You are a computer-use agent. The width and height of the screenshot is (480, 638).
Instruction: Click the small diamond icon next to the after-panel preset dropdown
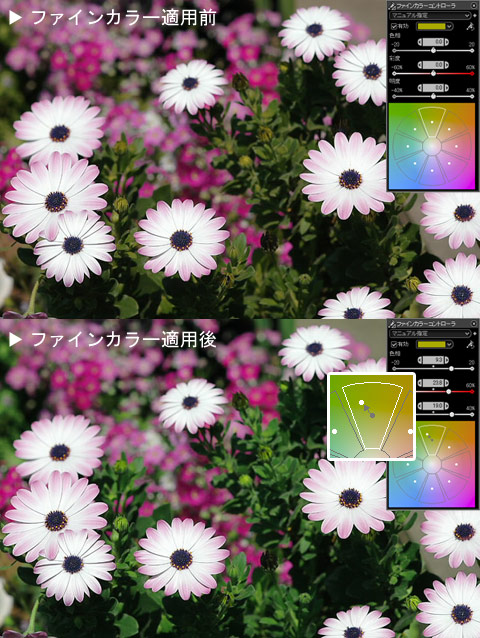pyautogui.click(x=475, y=334)
